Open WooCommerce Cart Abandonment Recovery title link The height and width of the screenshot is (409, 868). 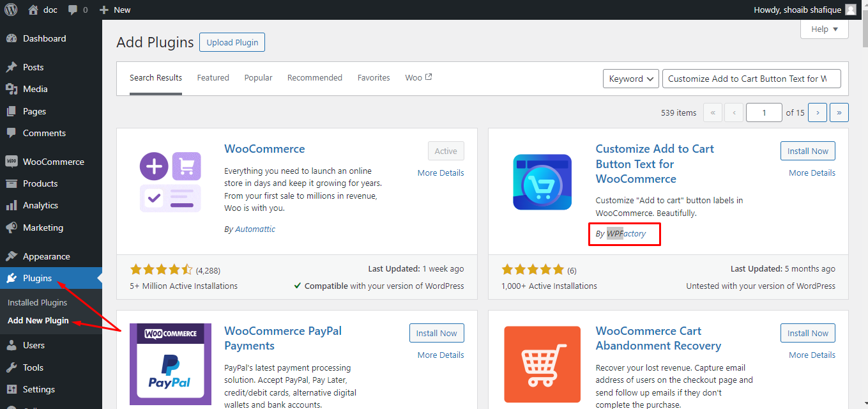659,338
